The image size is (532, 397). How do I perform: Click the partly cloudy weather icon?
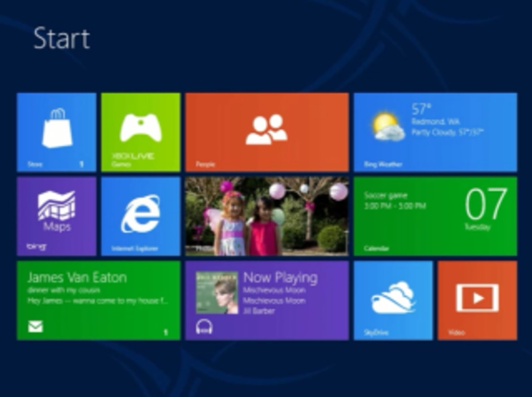(x=388, y=127)
